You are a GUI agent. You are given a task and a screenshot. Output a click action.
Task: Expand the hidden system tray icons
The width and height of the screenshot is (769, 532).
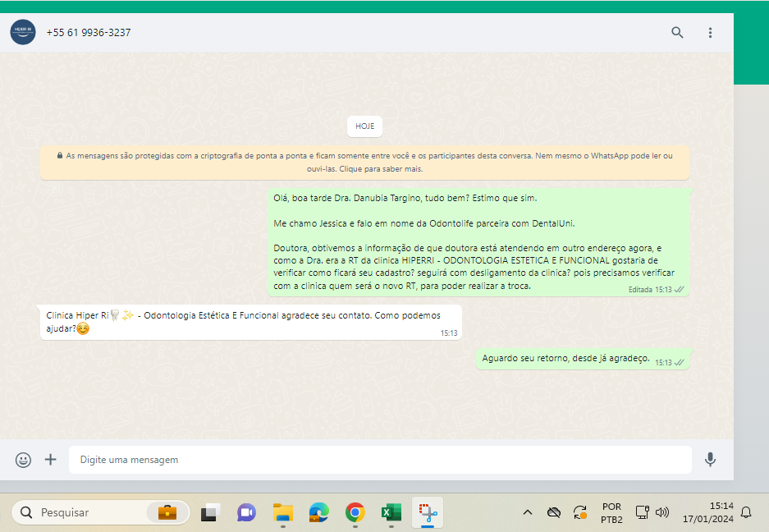point(527,512)
